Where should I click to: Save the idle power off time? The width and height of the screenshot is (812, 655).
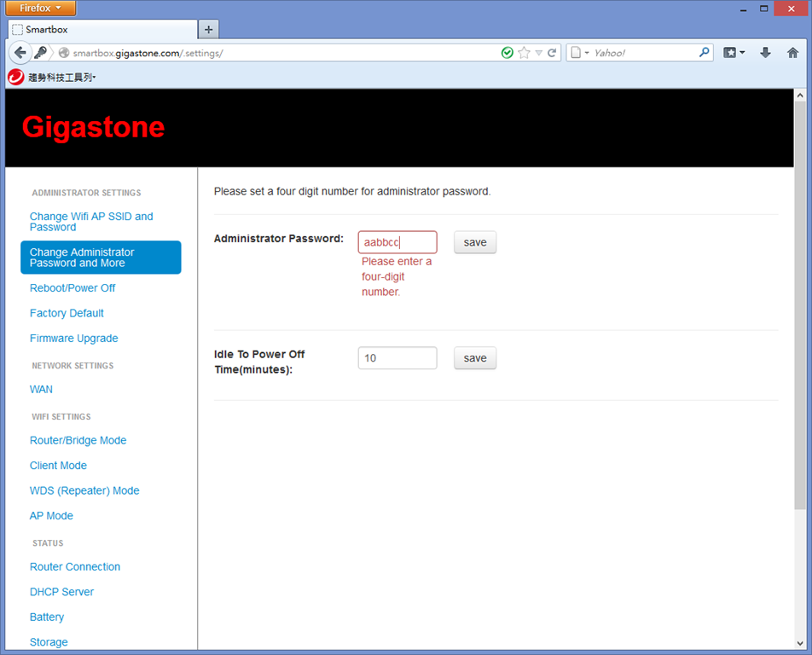[475, 358]
